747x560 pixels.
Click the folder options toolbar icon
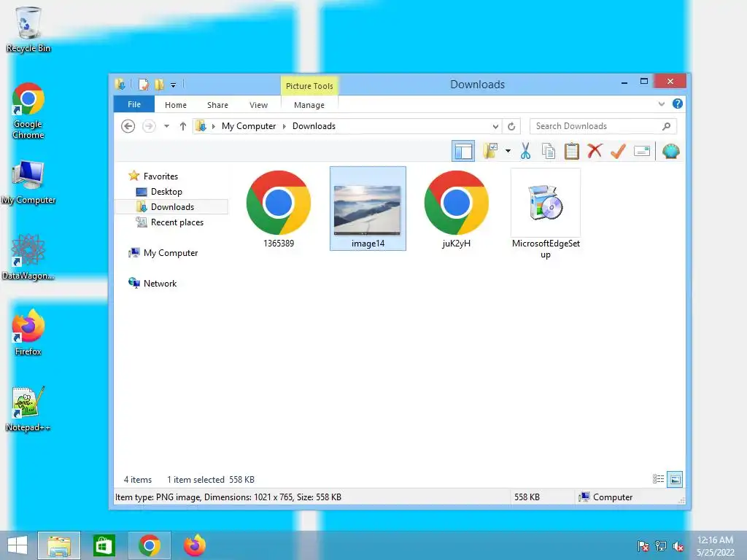point(490,151)
